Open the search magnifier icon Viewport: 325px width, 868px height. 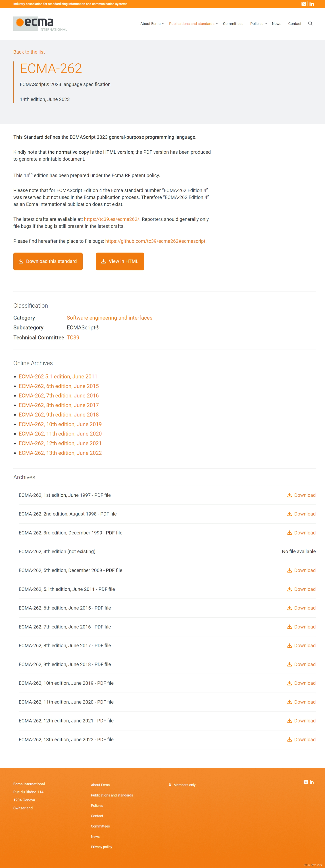click(310, 24)
